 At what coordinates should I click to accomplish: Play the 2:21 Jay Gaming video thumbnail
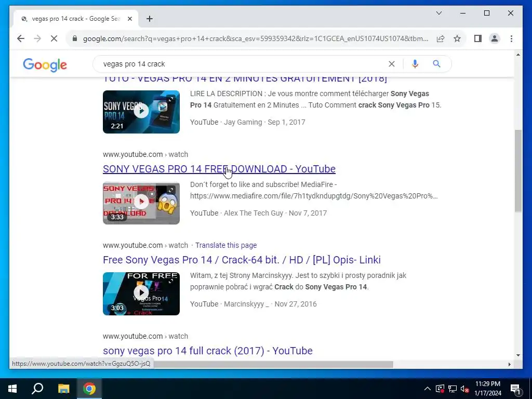tap(141, 112)
